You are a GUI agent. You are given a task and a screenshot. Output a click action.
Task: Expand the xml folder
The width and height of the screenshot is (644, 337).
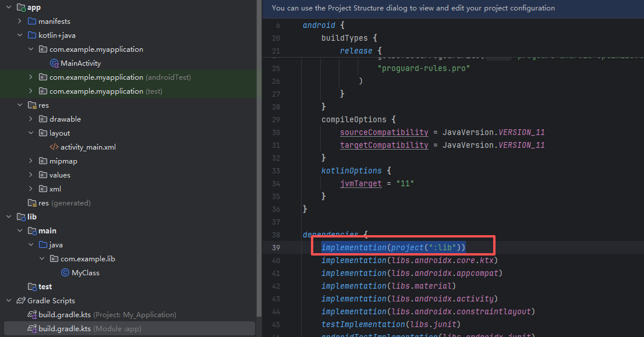31,189
